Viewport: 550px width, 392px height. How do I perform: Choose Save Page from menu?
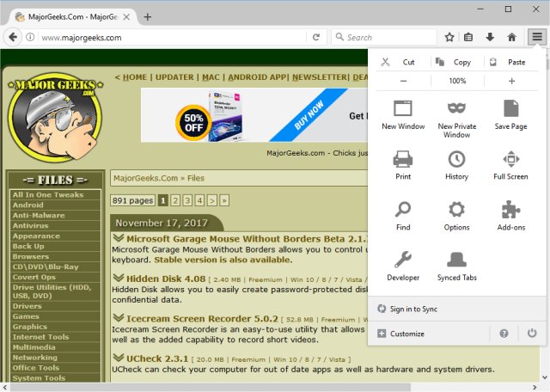[x=510, y=114]
